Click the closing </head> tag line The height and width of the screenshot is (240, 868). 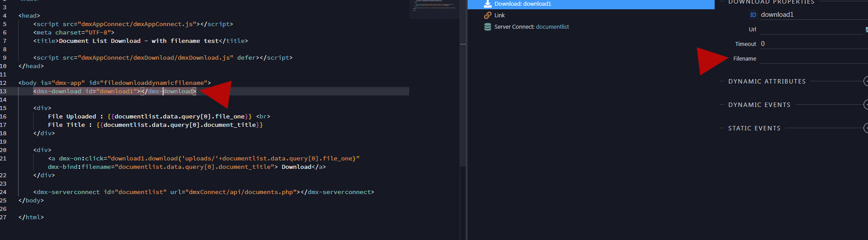coord(31,66)
